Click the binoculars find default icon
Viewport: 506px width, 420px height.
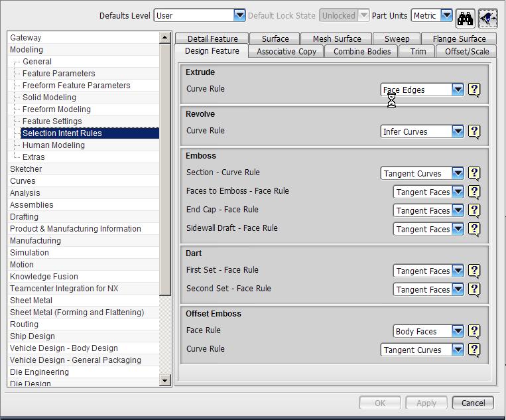(x=465, y=19)
